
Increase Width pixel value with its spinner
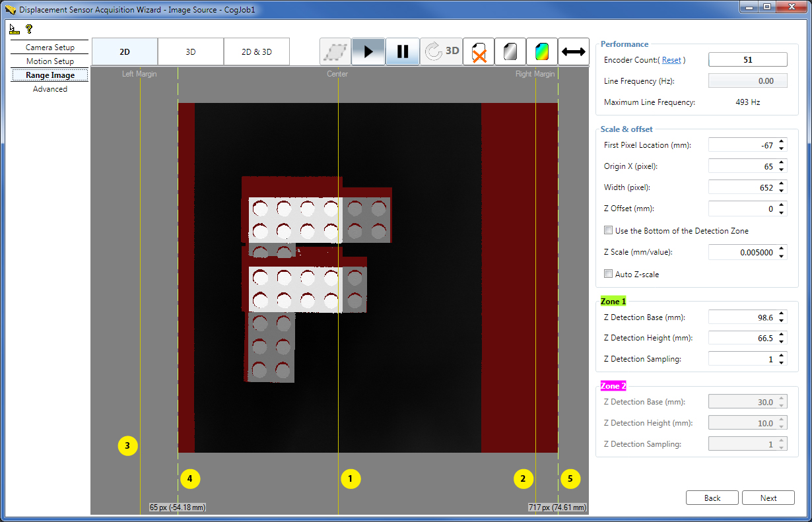coord(782,183)
